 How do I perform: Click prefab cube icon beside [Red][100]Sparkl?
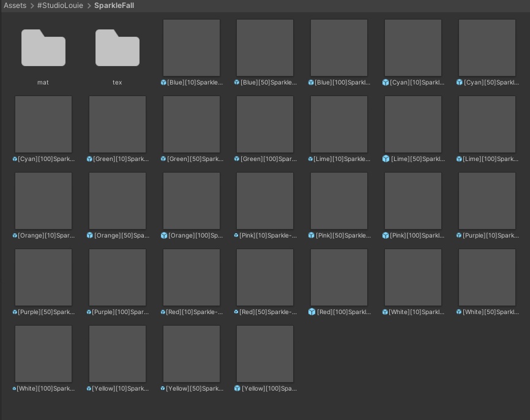click(312, 312)
